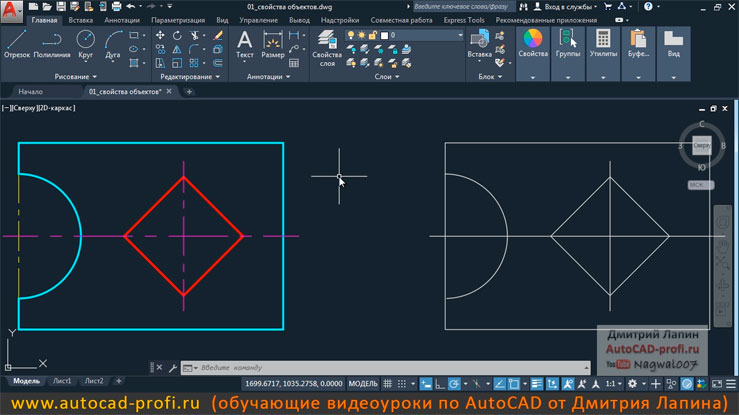Click the Размер (Dimension) tool

coord(273,44)
